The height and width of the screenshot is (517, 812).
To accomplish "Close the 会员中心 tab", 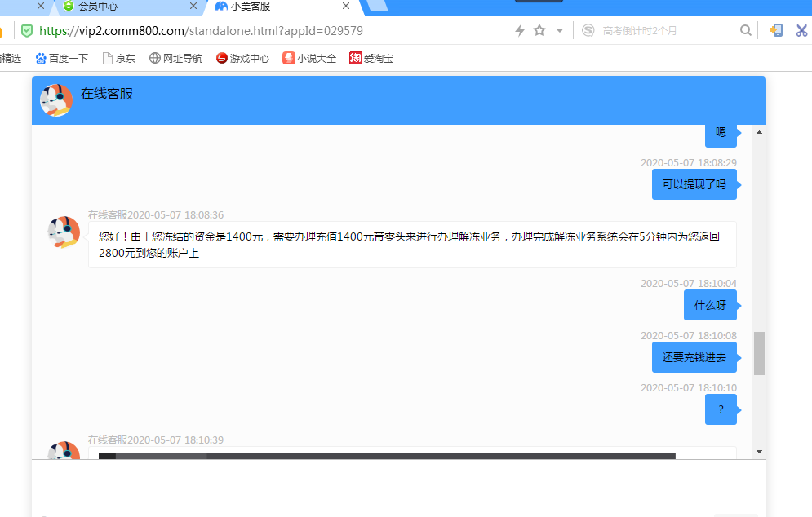I will [x=193, y=7].
